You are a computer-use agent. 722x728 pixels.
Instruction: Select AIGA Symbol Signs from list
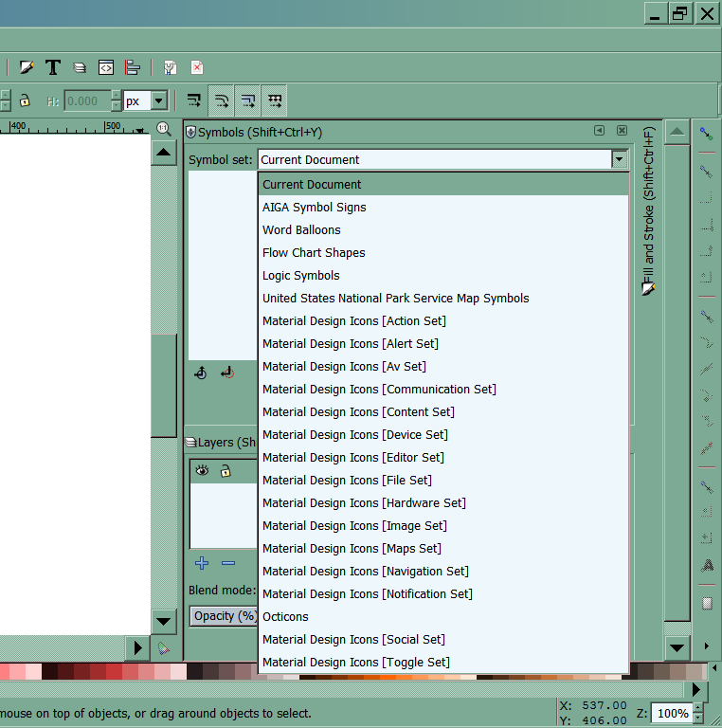tap(315, 208)
